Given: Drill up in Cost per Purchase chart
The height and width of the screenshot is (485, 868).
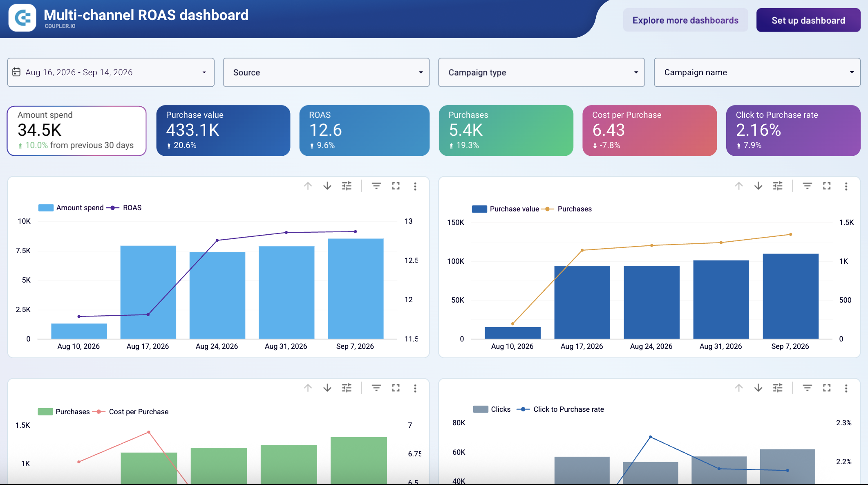Looking at the screenshot, I should tap(308, 388).
